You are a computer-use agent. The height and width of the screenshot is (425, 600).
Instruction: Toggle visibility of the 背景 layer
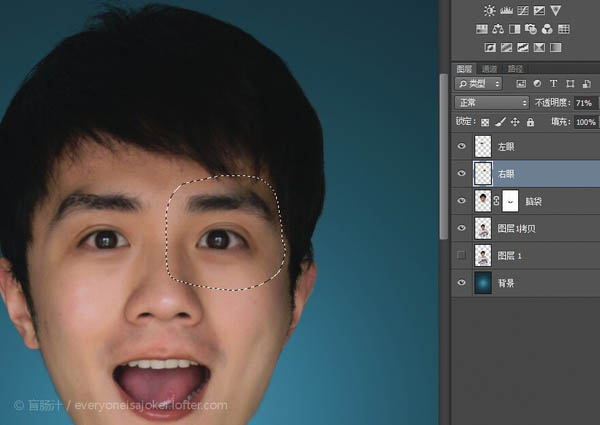click(x=461, y=284)
